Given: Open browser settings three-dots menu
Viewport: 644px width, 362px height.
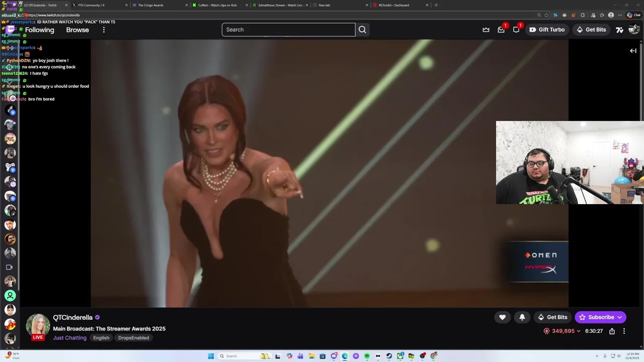Looking at the screenshot, I should point(620,15).
